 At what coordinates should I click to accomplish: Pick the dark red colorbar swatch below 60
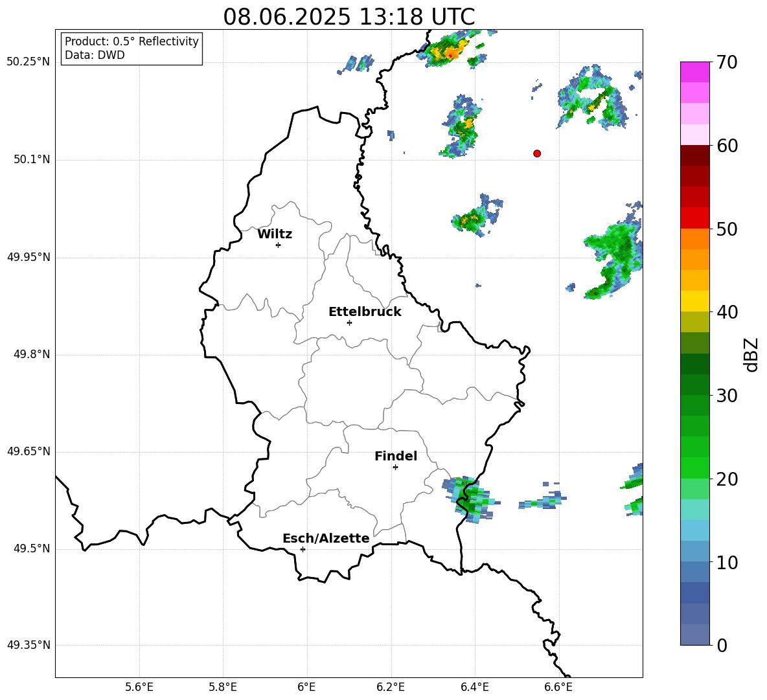(x=695, y=155)
